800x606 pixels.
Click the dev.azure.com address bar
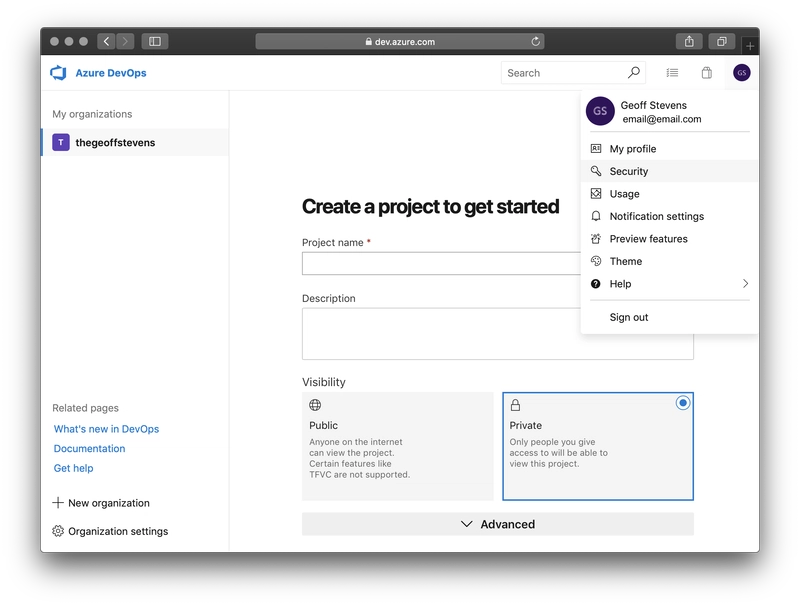399,41
